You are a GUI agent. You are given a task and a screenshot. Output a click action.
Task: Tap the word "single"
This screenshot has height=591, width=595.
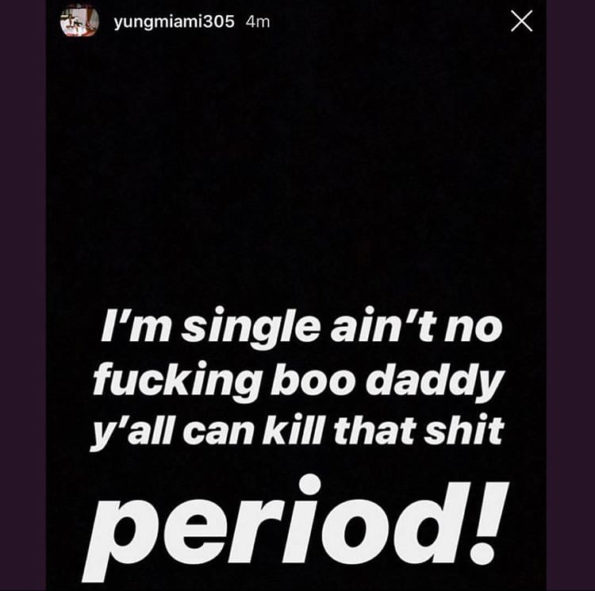250,328
